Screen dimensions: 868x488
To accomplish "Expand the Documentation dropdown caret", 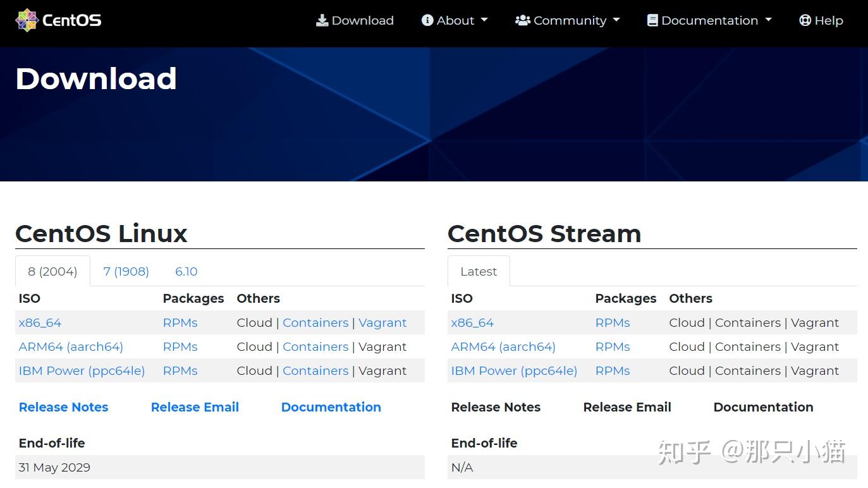I will pyautogui.click(x=769, y=20).
